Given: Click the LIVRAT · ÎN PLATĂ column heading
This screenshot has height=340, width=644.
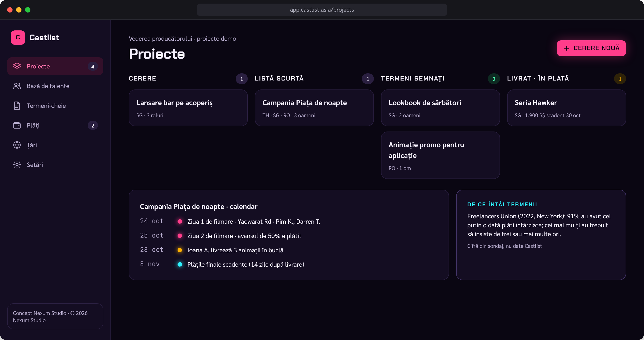Looking at the screenshot, I should (538, 78).
